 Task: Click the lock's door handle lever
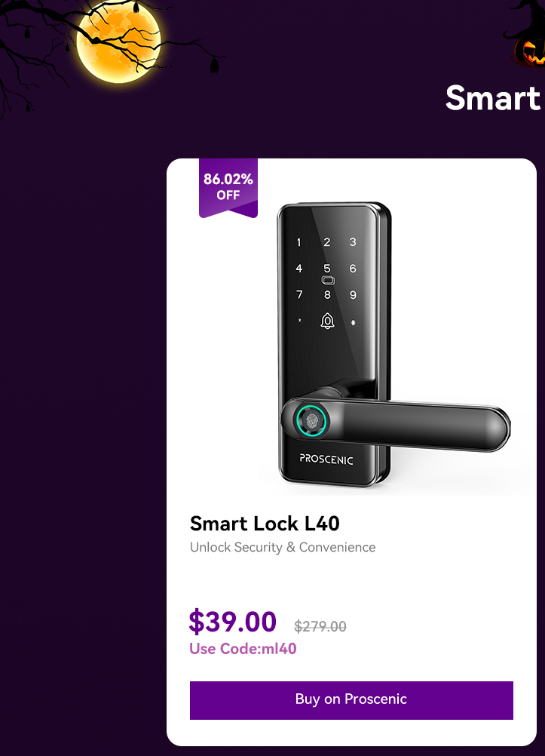pyautogui.click(x=395, y=424)
